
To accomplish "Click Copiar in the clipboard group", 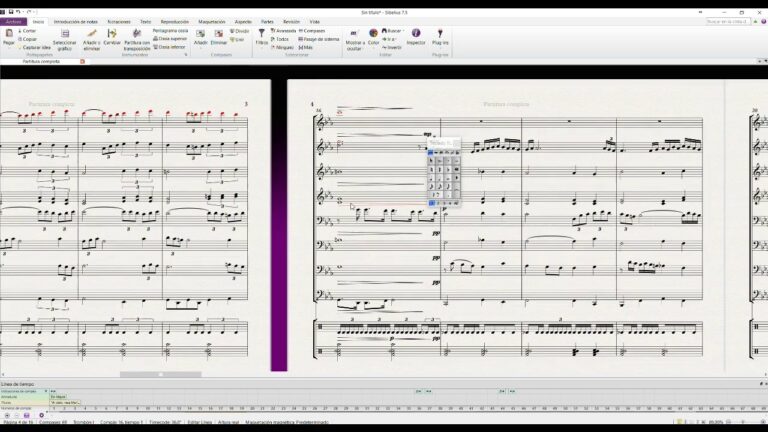I will point(27,39).
